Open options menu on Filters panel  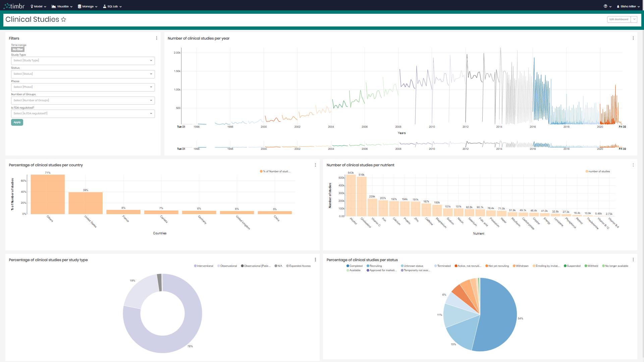click(156, 38)
